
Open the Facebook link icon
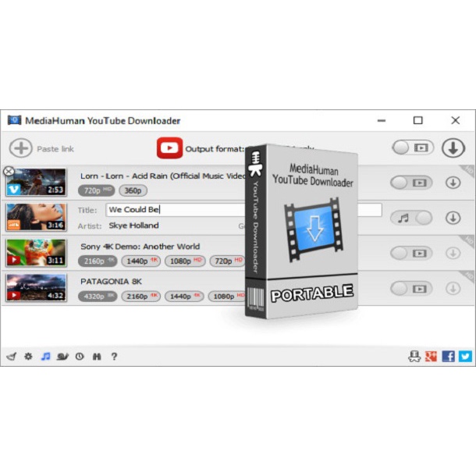449,357
